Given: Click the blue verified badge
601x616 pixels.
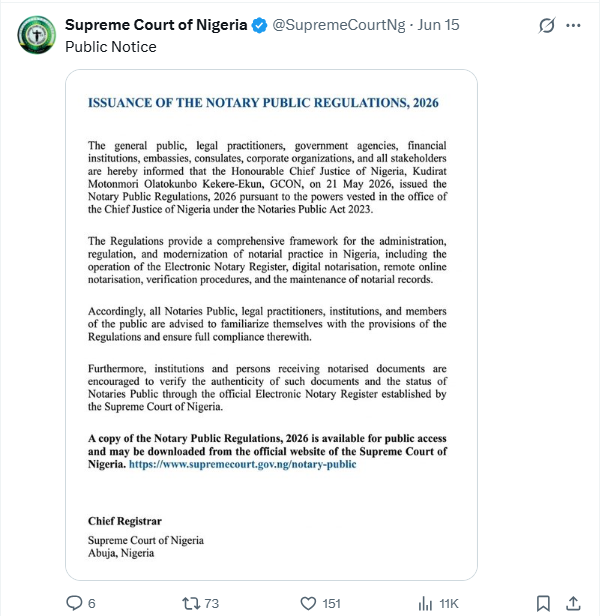Looking at the screenshot, I should tap(259, 26).
